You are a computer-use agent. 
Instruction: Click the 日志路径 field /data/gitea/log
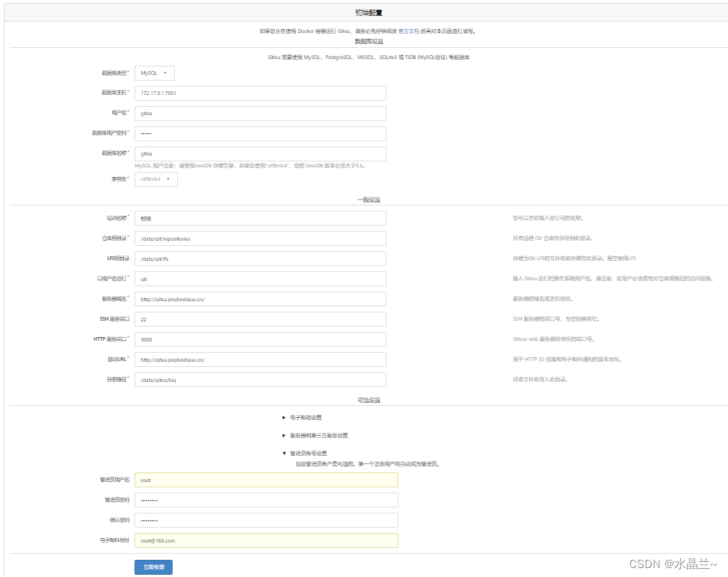[x=260, y=380]
